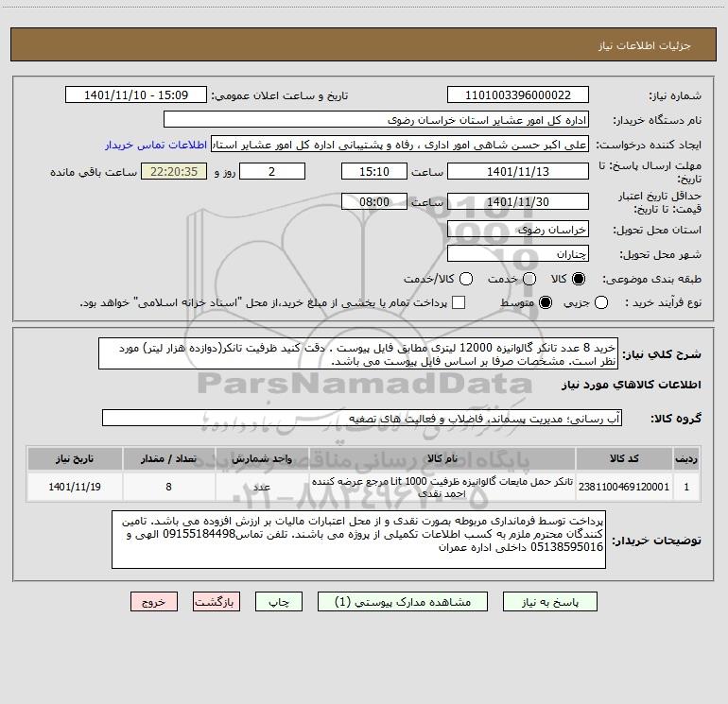Image resolution: width=728 pixels, height=704 pixels.
Task: Click the validity time 08:00 field
Action: [374, 201]
